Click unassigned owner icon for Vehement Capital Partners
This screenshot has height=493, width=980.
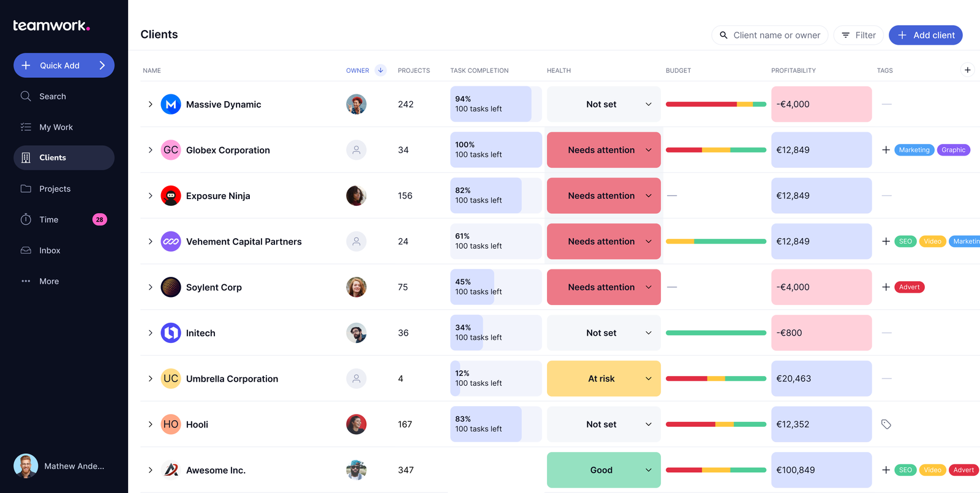coord(356,241)
